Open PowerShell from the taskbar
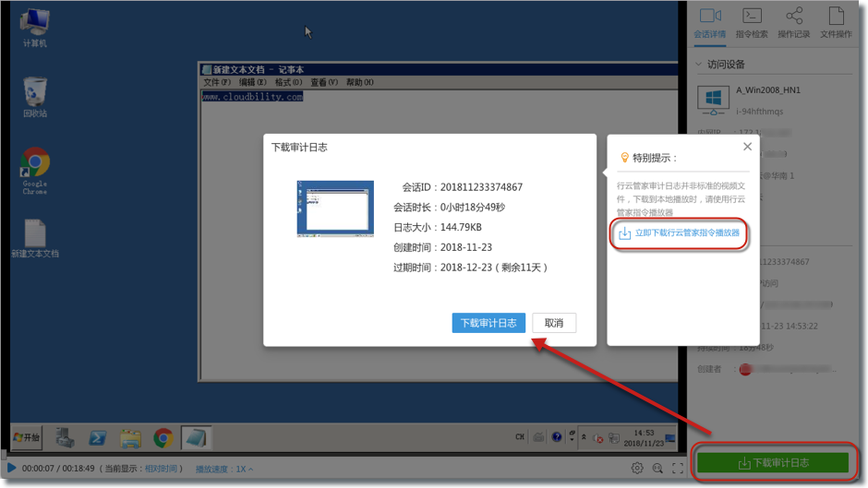The image size is (868, 488). click(x=98, y=437)
